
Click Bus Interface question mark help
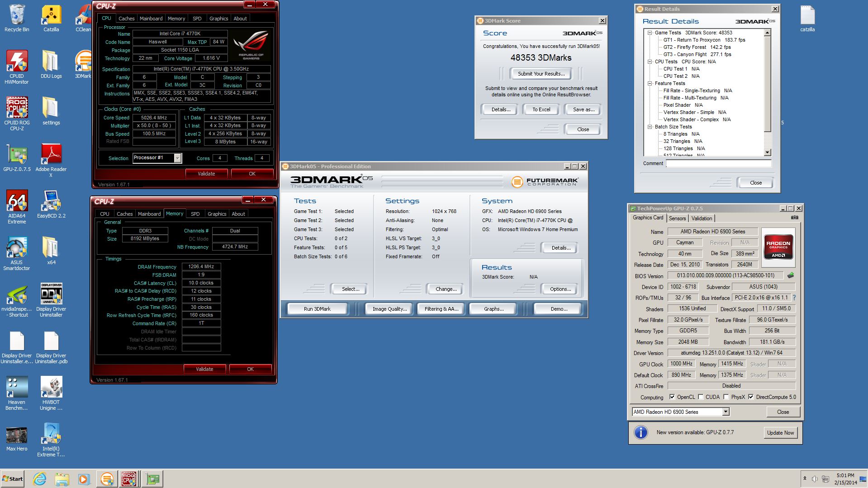[x=794, y=298]
